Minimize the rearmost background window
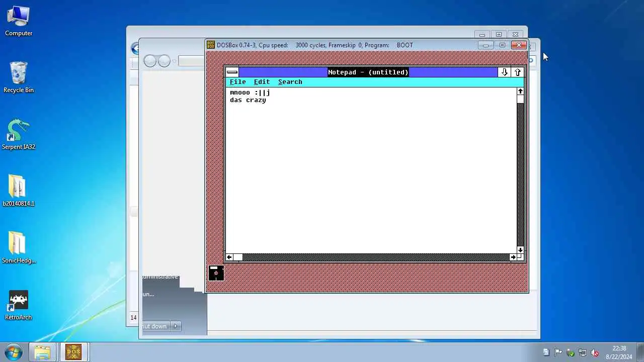The image size is (644, 362). pos(482,35)
